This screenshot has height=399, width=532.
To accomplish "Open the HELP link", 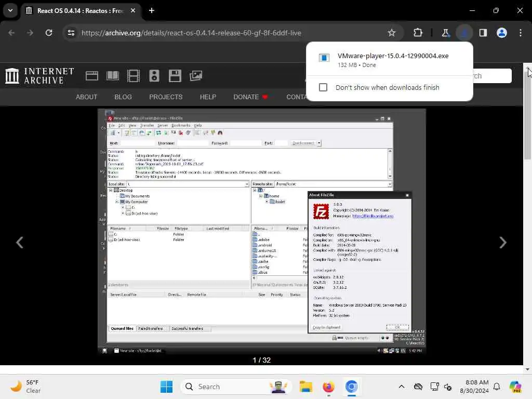I will (208, 97).
